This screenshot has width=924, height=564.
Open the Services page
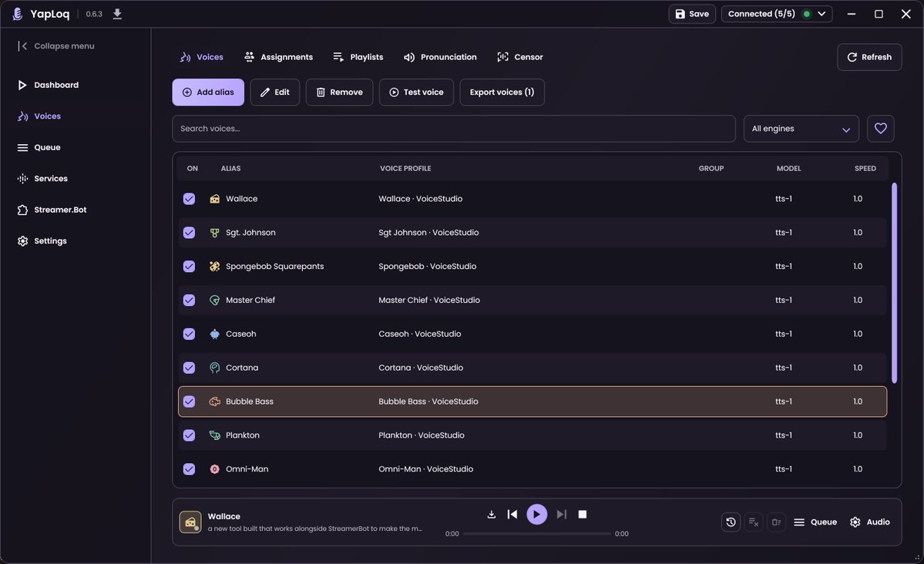click(42, 179)
